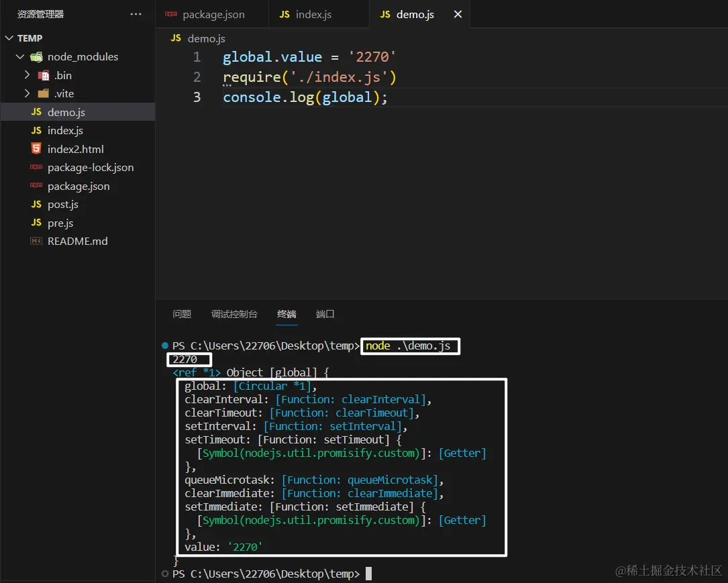Click line number 2 in the gutter
This screenshot has height=583, width=728.
point(197,76)
